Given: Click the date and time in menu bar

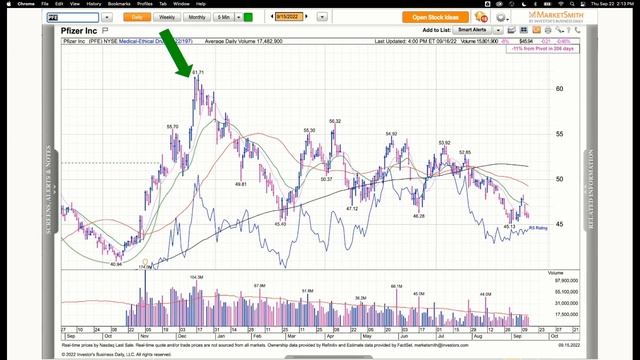Looking at the screenshot, I should 613,4.
